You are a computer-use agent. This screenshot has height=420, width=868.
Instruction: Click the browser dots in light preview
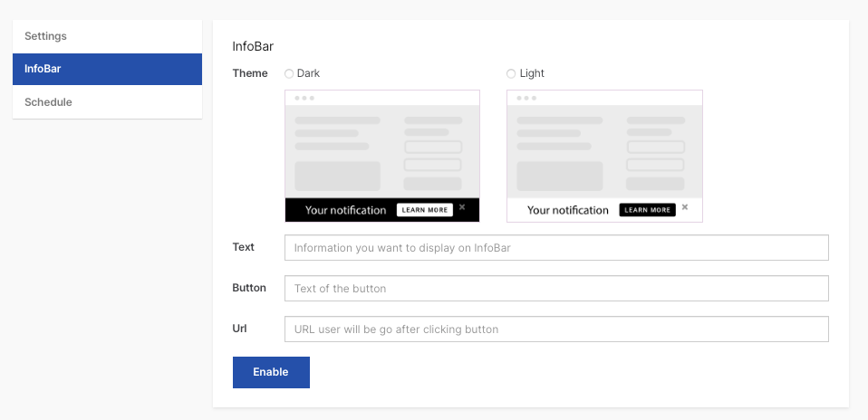pos(526,98)
